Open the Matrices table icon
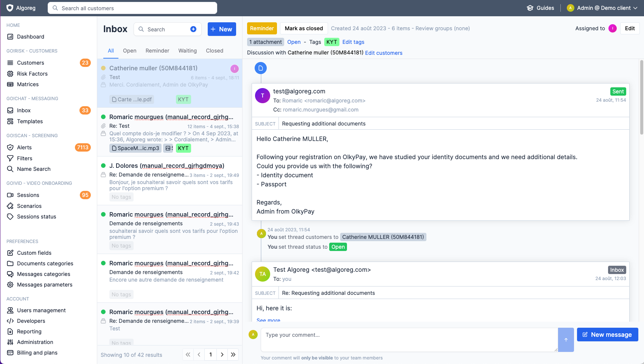The height and width of the screenshot is (364, 644). pyautogui.click(x=10, y=84)
